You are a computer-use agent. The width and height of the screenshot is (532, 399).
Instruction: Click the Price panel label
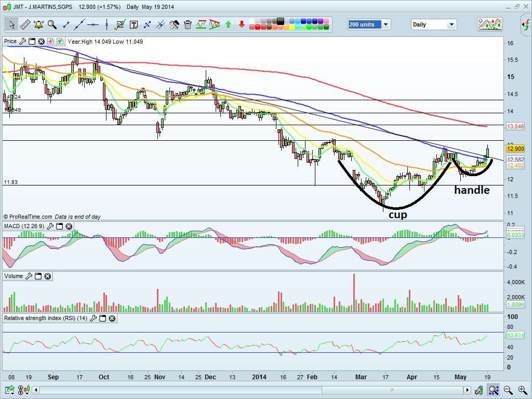click(x=10, y=42)
